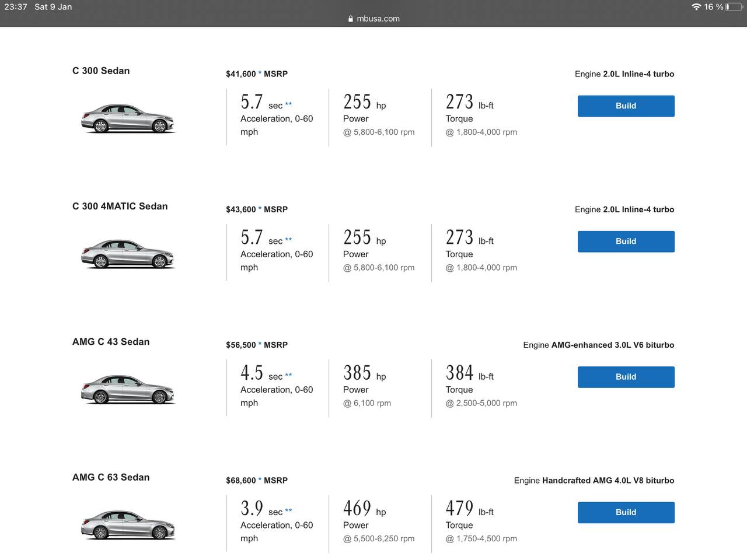Click Engine 2.0L Inline-4 turbo for C 300 Sedan
The image size is (747, 560).
pyautogui.click(x=624, y=74)
